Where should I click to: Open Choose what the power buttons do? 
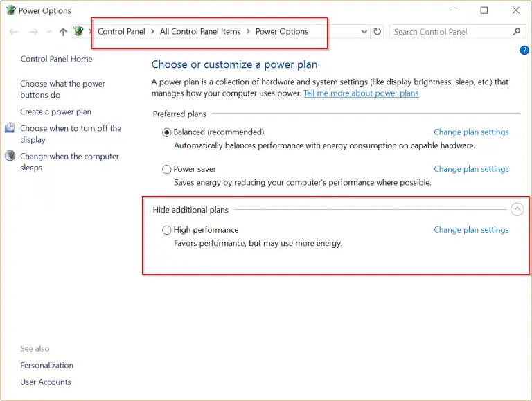point(62,89)
